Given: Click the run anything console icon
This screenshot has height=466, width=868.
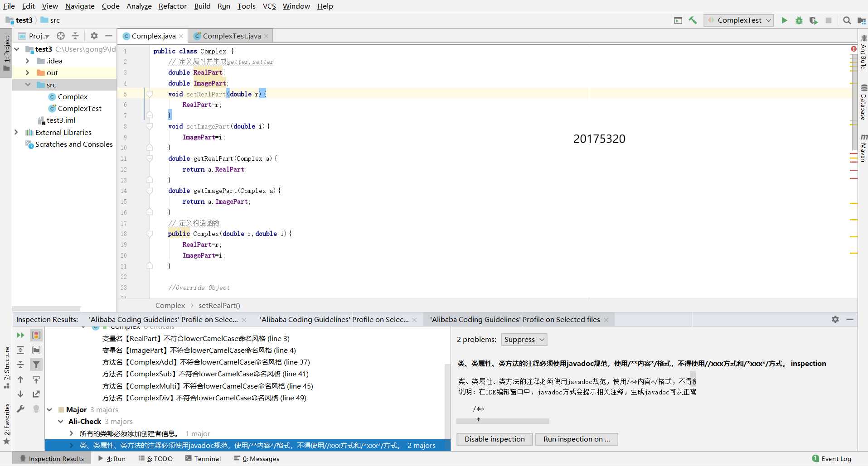Looking at the screenshot, I should 678,20.
